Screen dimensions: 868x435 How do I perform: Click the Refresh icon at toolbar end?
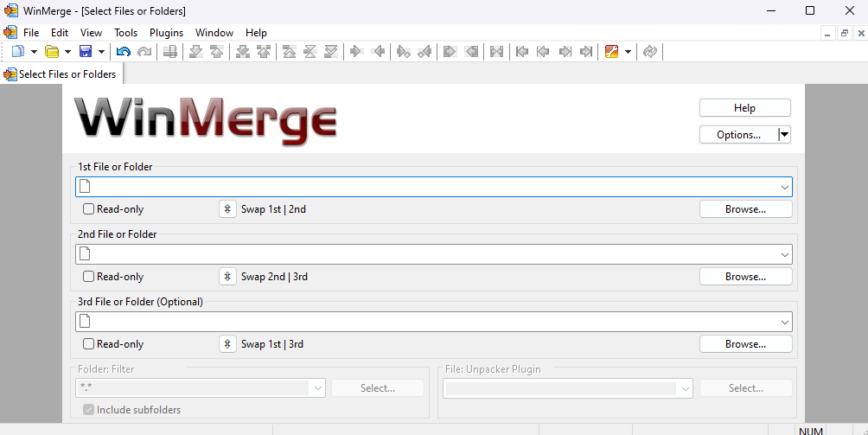tap(650, 52)
